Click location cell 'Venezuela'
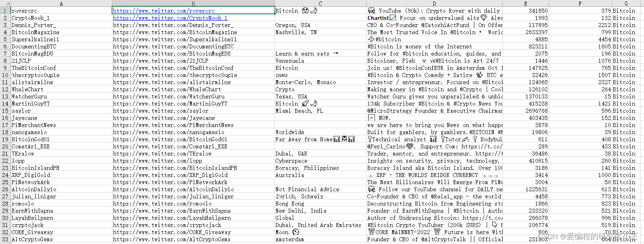This screenshot has width=644, height=244. click(320, 61)
